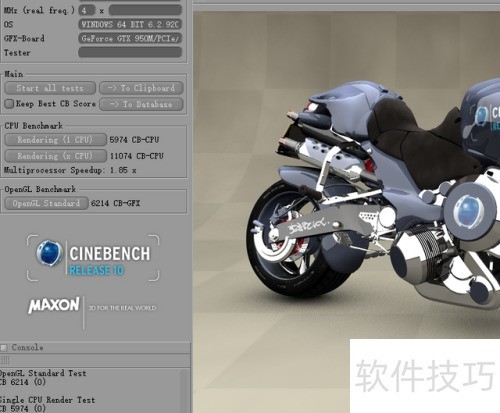
Task: Click the Cinebench globe logo icon
Action: [49, 253]
